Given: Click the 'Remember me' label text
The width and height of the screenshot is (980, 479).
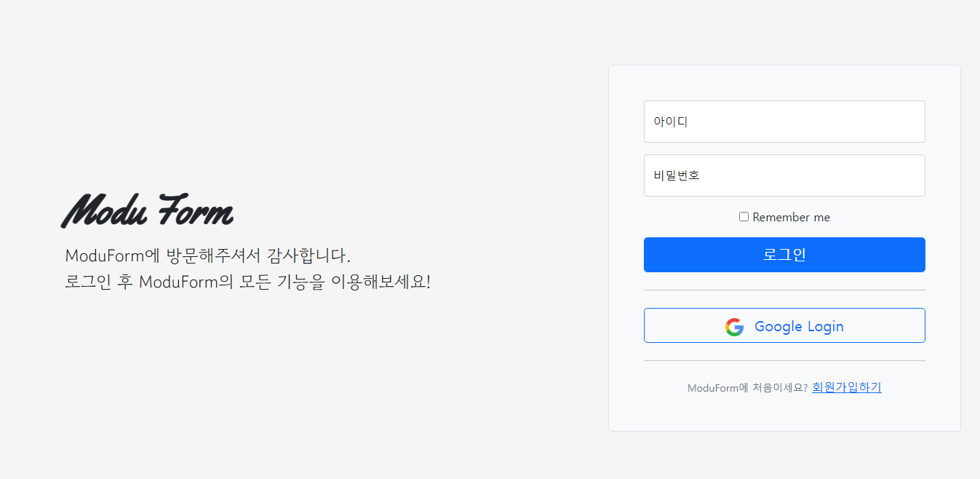Looking at the screenshot, I should pos(791,217).
